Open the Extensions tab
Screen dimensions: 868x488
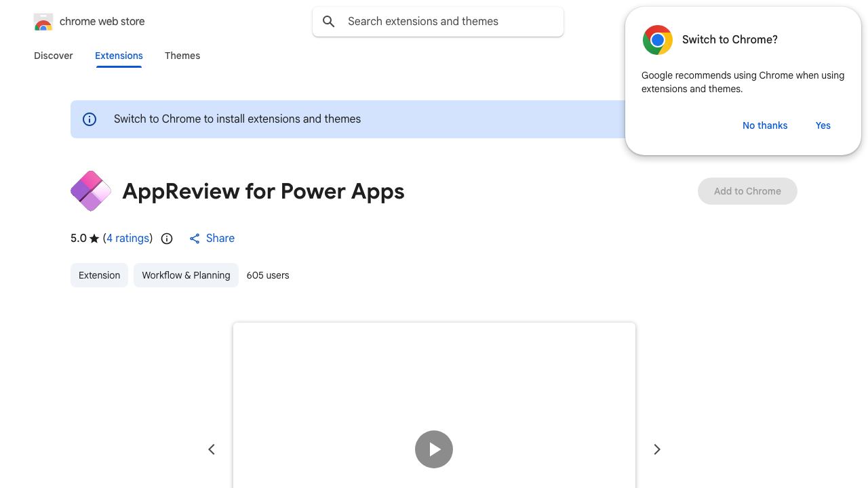coord(119,56)
